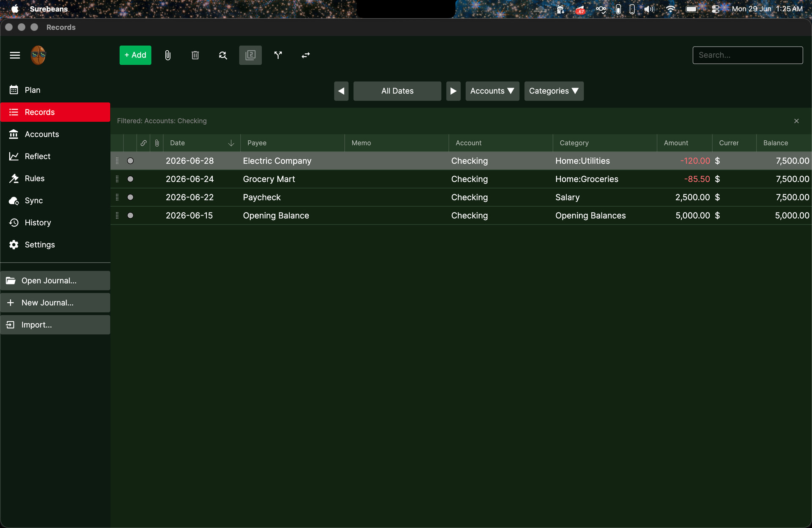This screenshot has height=528, width=812.
Task: Click the Payee column header
Action: [292, 143]
